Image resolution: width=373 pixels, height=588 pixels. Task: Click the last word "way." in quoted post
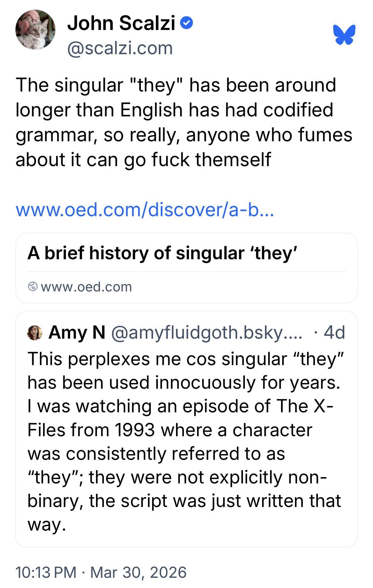click(47, 525)
